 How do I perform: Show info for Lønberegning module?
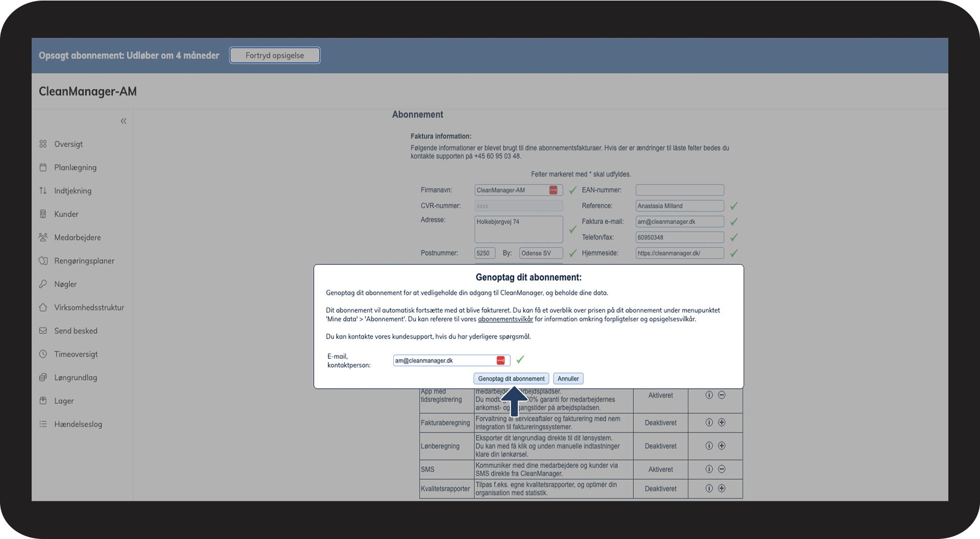(x=709, y=446)
